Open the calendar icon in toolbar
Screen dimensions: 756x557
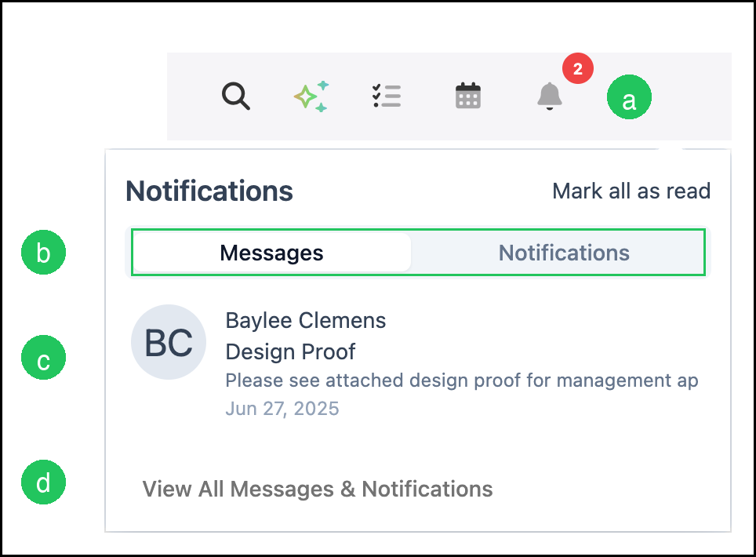[468, 96]
